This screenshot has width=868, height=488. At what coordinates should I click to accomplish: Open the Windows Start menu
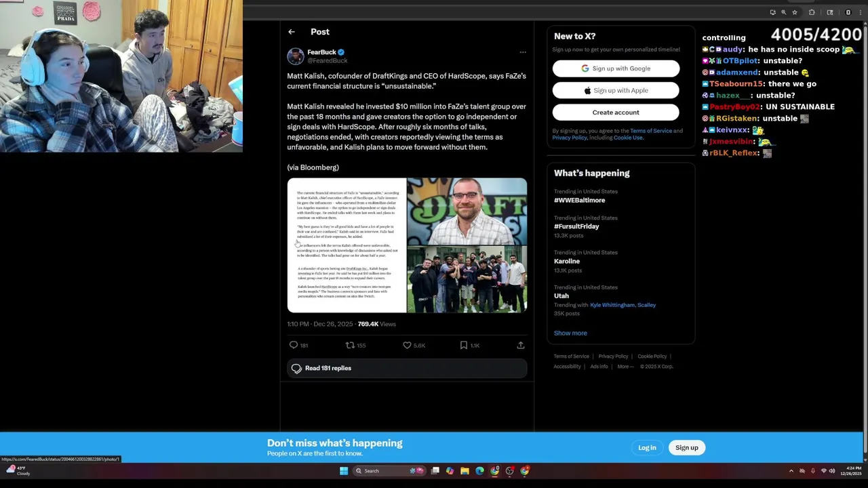click(344, 470)
